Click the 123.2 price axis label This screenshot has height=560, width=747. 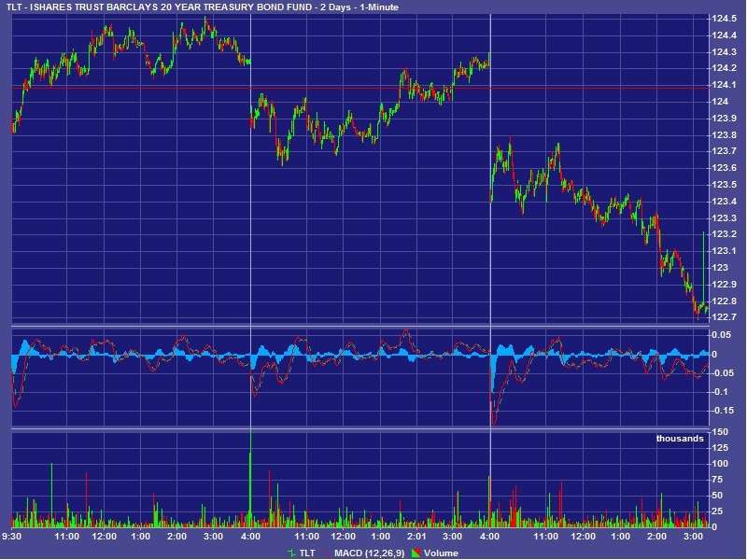pos(723,234)
